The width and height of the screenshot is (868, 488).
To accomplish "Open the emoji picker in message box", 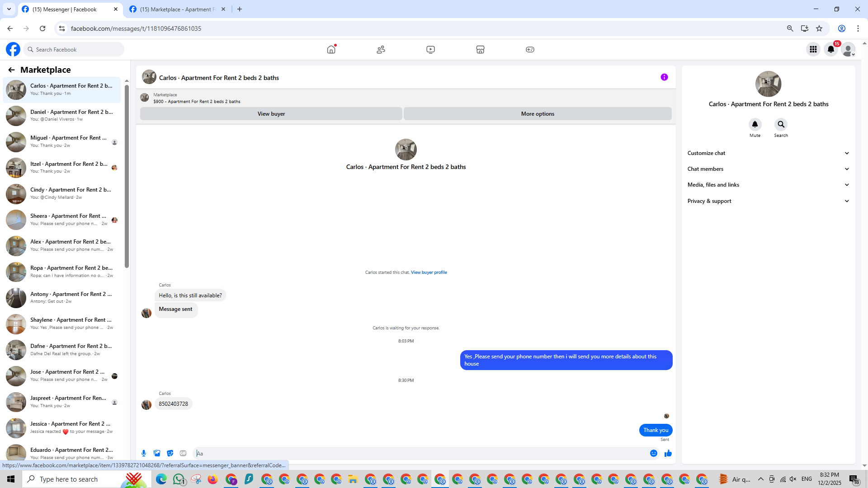I will point(654,453).
